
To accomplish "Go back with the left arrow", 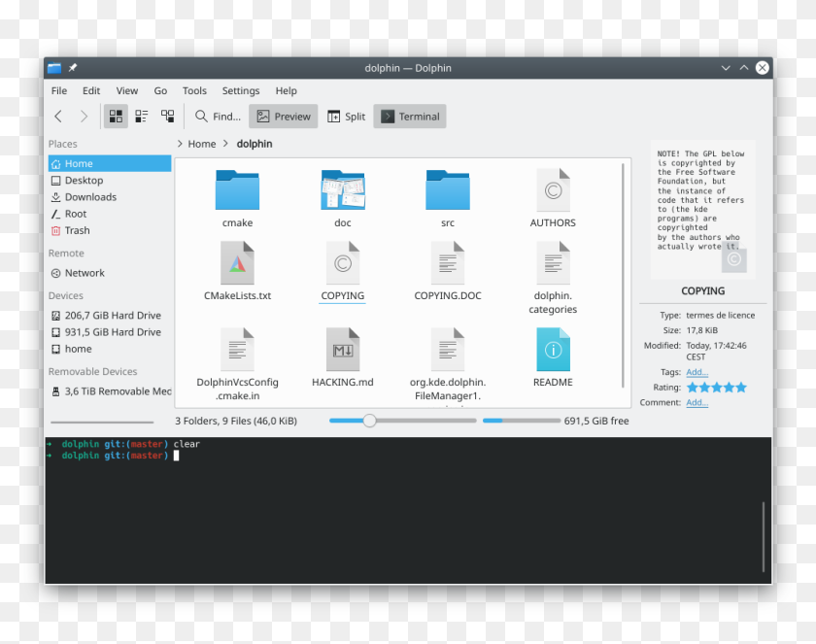I will pyautogui.click(x=58, y=117).
